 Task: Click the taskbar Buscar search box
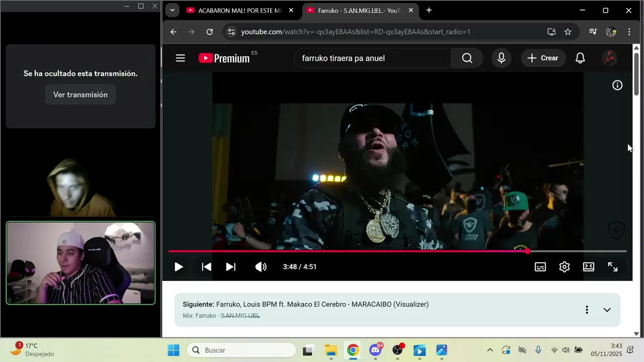[x=242, y=350]
